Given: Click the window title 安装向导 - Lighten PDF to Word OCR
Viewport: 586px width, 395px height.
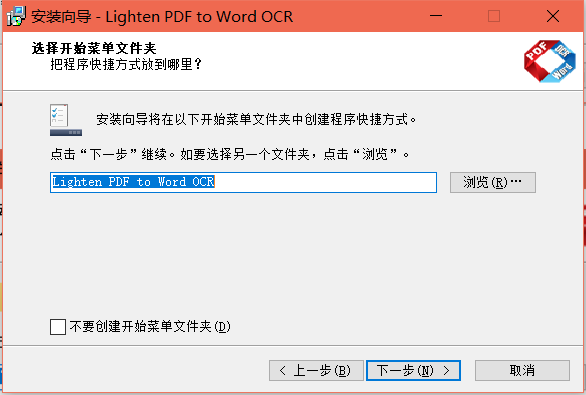Looking at the screenshot, I should tap(162, 16).
